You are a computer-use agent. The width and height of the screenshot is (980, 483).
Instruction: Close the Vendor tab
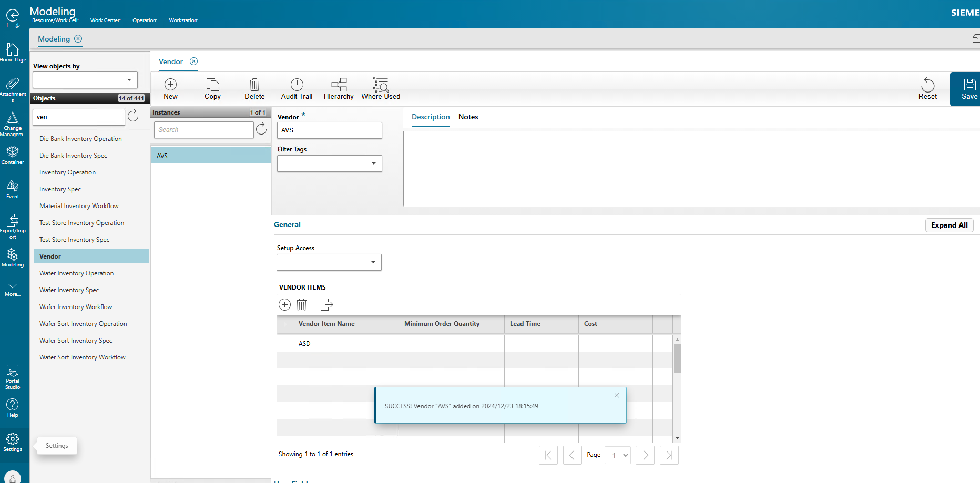[194, 61]
